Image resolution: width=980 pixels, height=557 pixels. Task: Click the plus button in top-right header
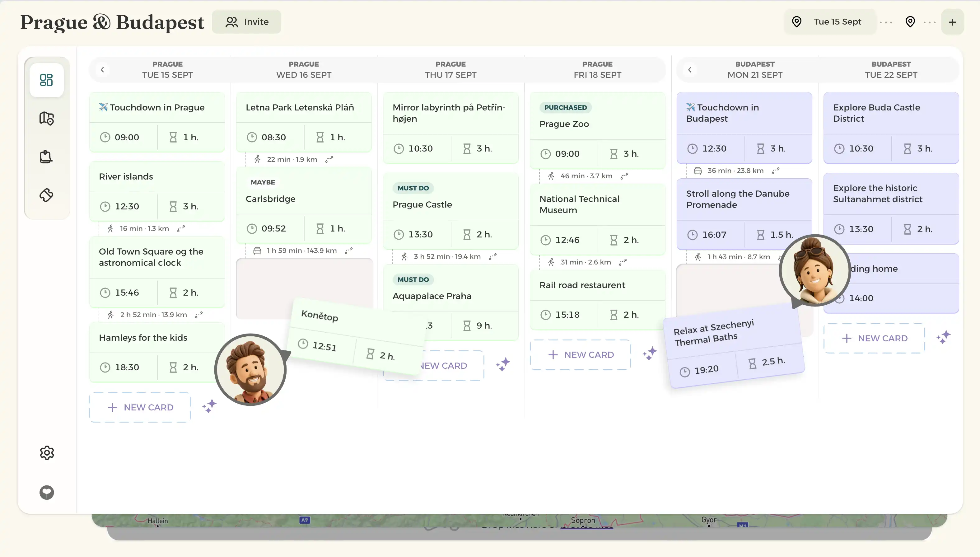click(x=953, y=22)
